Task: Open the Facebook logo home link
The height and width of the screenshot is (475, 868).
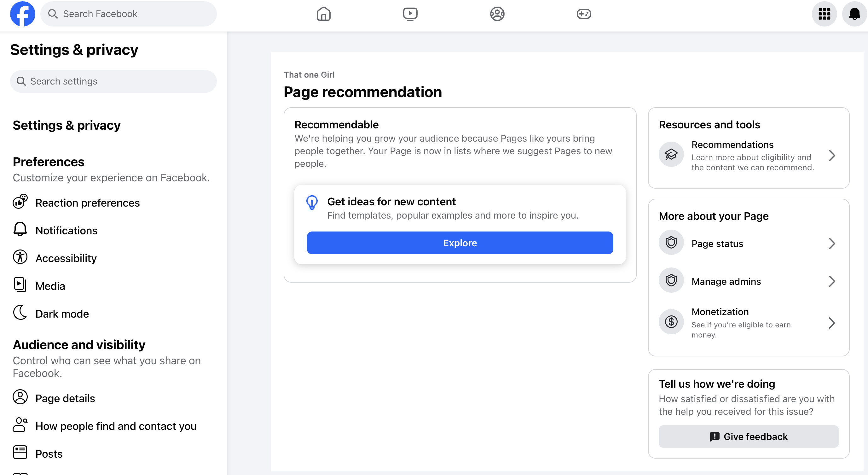Action: [23, 14]
